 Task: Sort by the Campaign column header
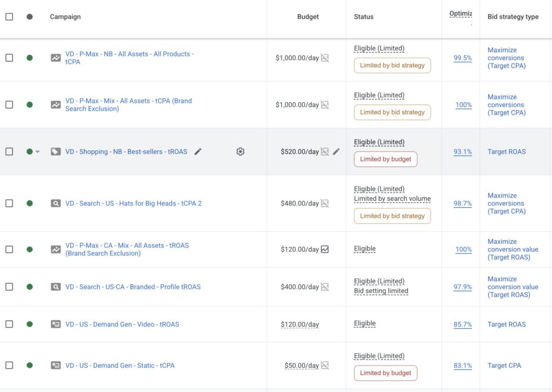click(x=65, y=17)
